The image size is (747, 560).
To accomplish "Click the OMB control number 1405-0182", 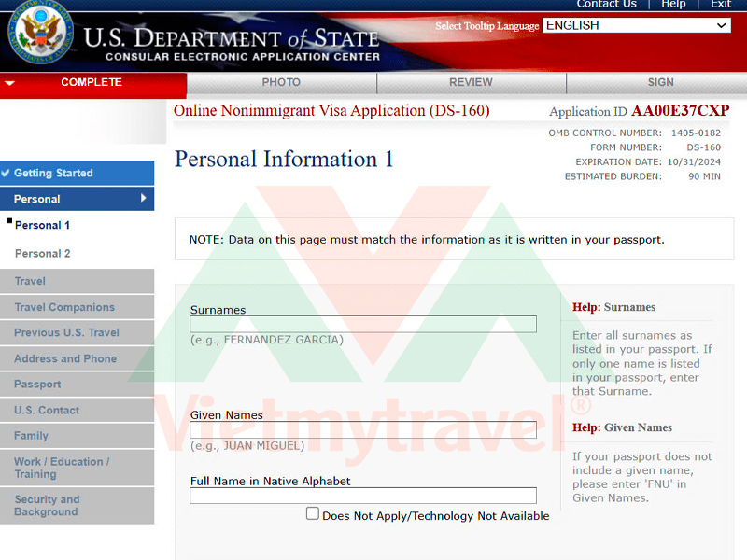I will (x=696, y=133).
